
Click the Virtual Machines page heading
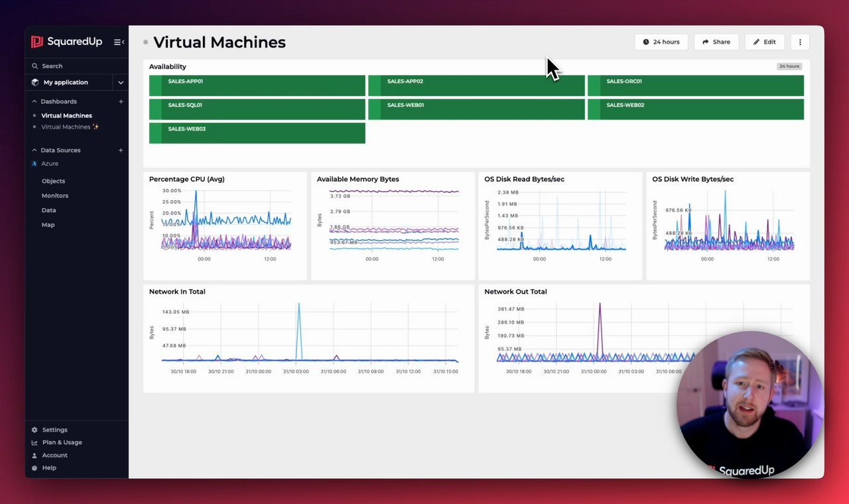(x=220, y=42)
